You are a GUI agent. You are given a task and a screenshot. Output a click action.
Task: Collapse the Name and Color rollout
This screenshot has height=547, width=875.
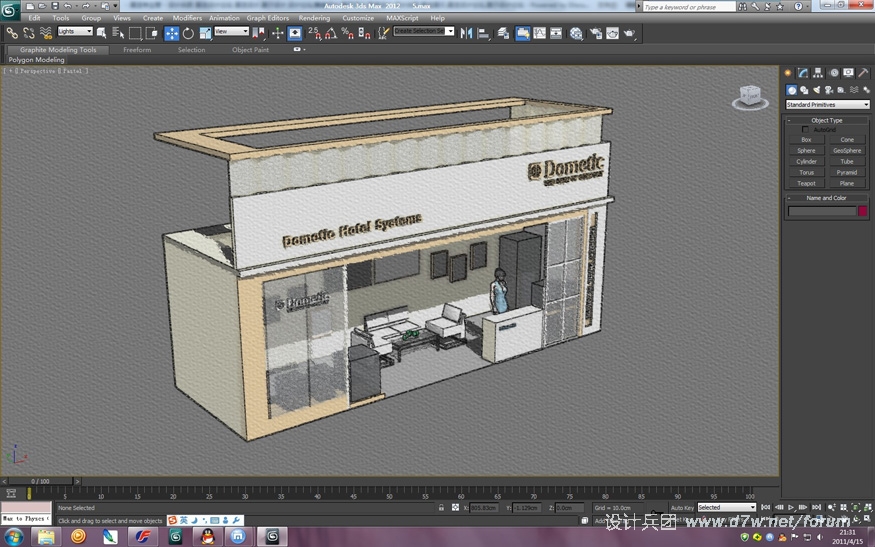(827, 198)
